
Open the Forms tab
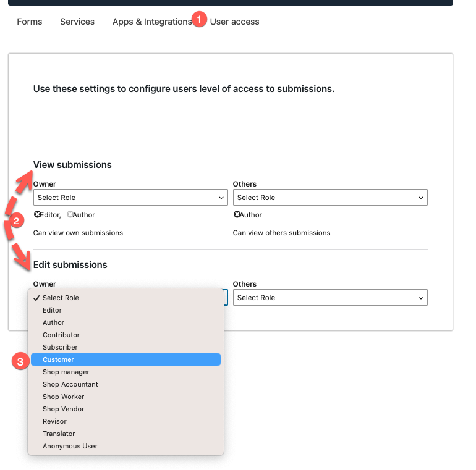click(30, 22)
